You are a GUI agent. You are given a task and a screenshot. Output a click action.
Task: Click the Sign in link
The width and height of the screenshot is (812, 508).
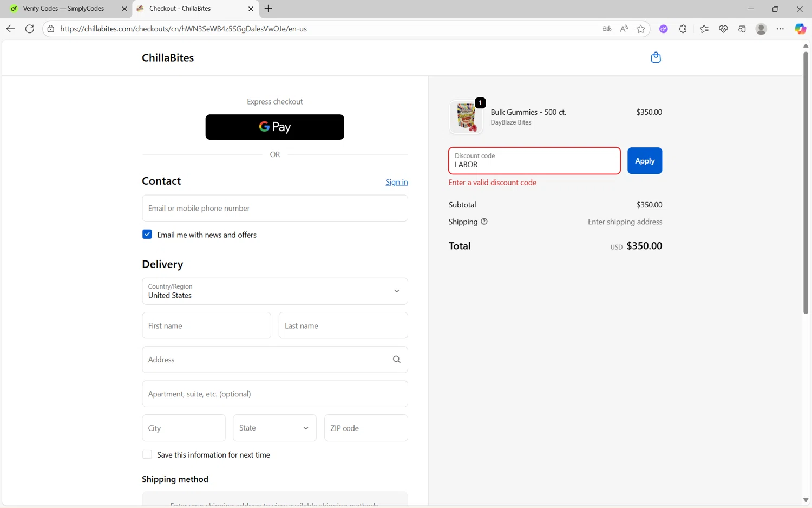click(x=397, y=182)
